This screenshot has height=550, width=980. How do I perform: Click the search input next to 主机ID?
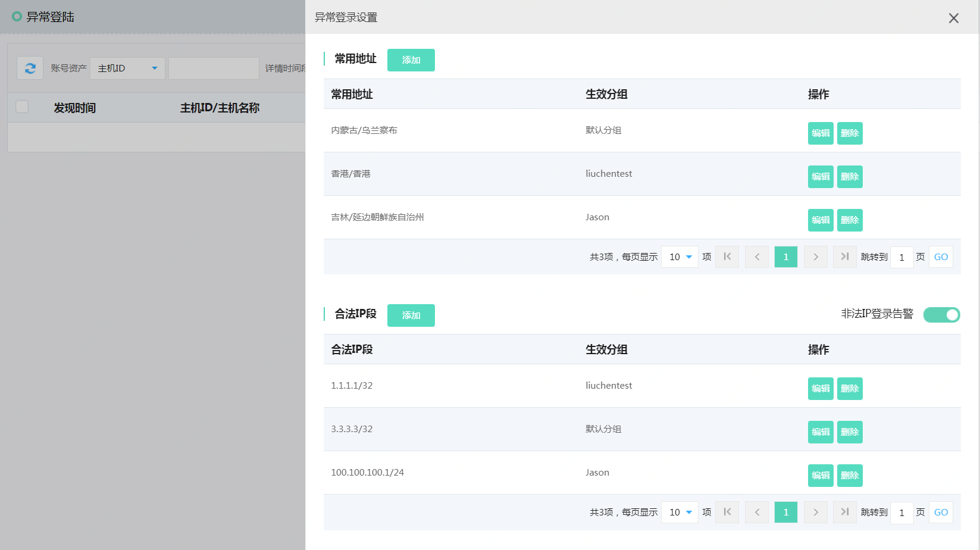point(214,68)
